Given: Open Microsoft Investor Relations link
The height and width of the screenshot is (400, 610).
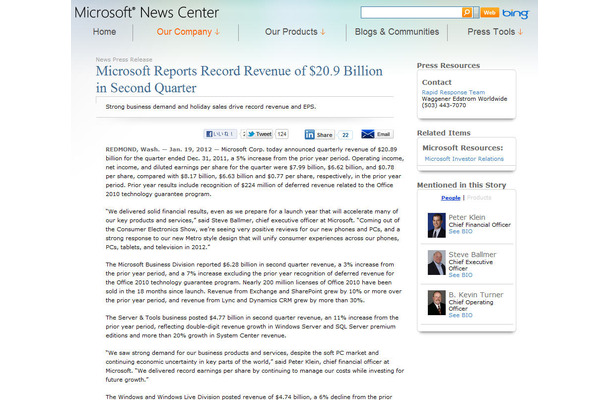Looking at the screenshot, I should pos(464,159).
